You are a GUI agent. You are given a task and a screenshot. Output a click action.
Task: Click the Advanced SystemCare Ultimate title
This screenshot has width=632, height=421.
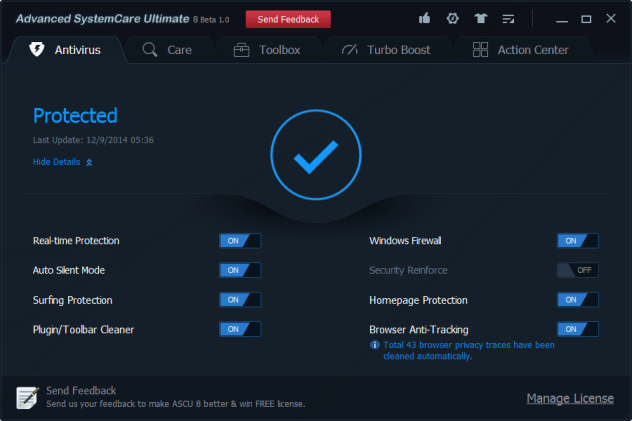tap(102, 19)
